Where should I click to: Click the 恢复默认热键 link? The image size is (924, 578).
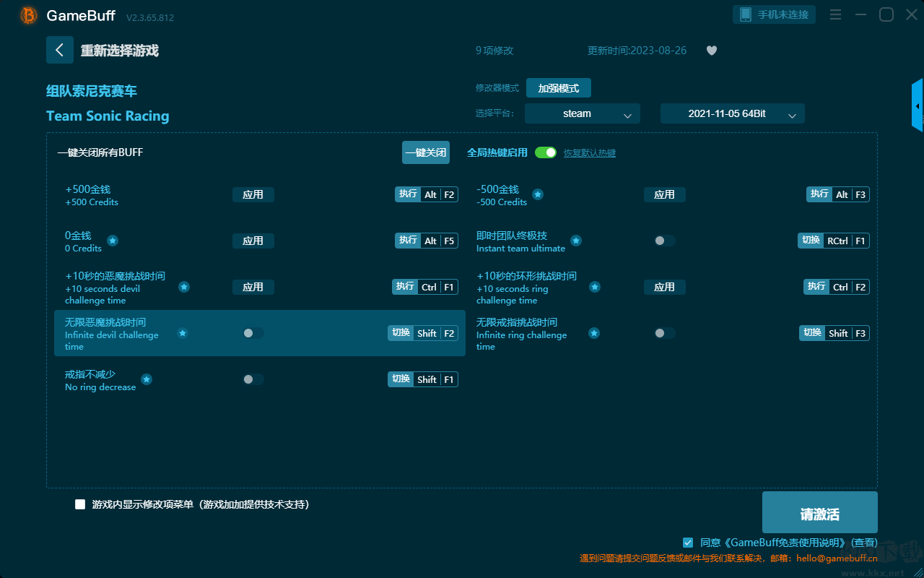click(x=590, y=153)
